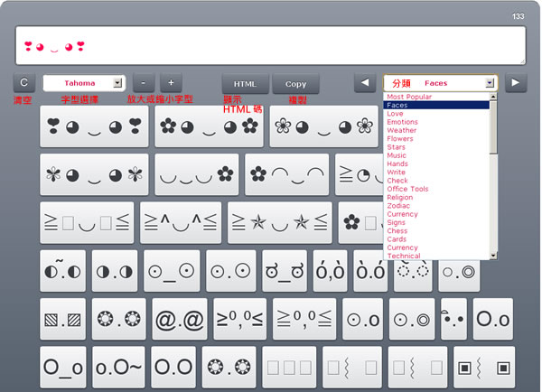Insert the @.@ dizzy face emoticon

pos(179,319)
